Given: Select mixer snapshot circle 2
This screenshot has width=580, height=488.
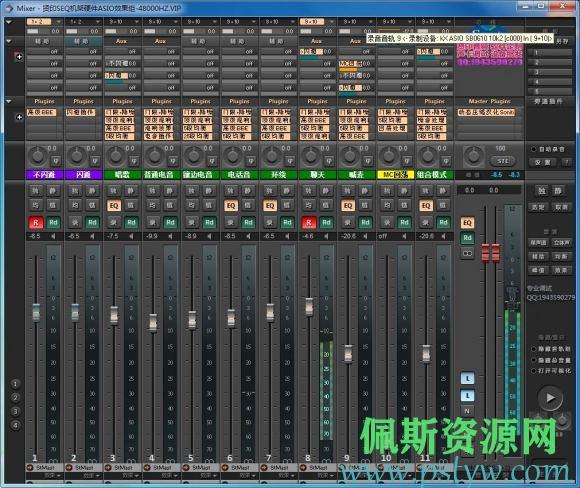Looking at the screenshot, I should 15,397.
